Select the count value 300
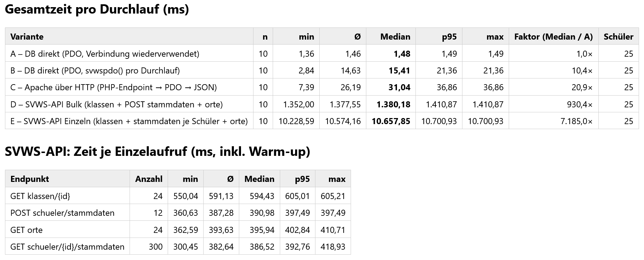This screenshot has width=644, height=260. click(156, 247)
